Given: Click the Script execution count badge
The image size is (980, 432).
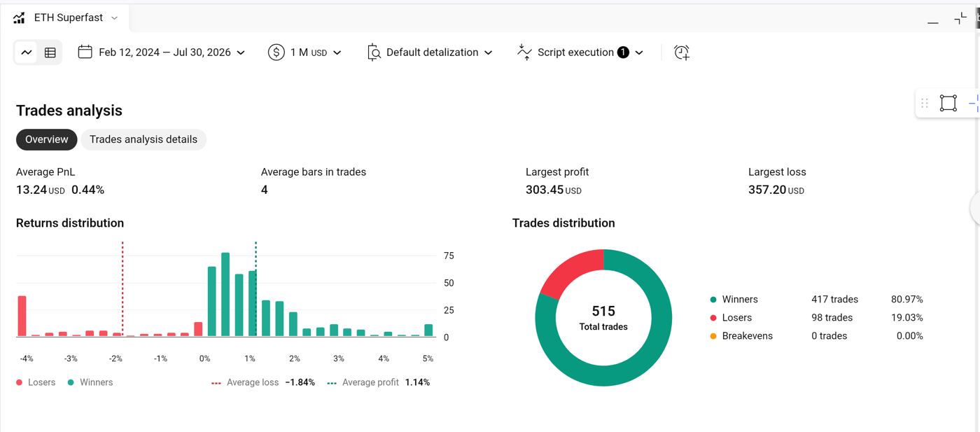Looking at the screenshot, I should click(623, 53).
